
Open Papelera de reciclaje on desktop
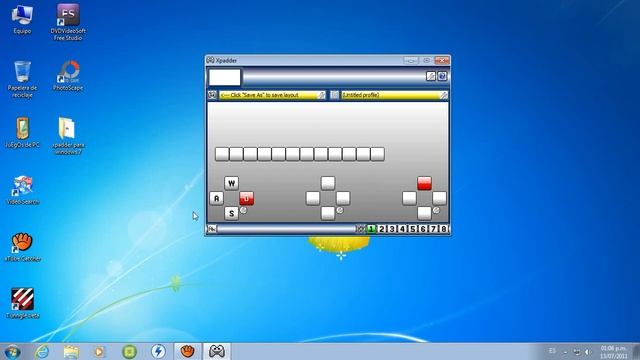click(x=22, y=79)
